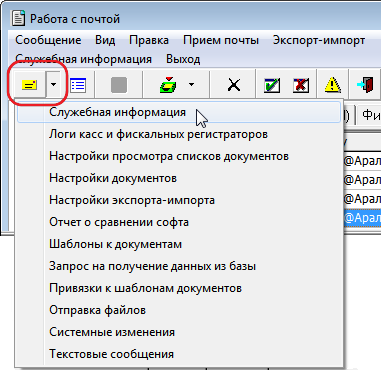Screen dimensions: 381x370
Task: Click the yellow warning triangle icon
Action: coord(332,85)
